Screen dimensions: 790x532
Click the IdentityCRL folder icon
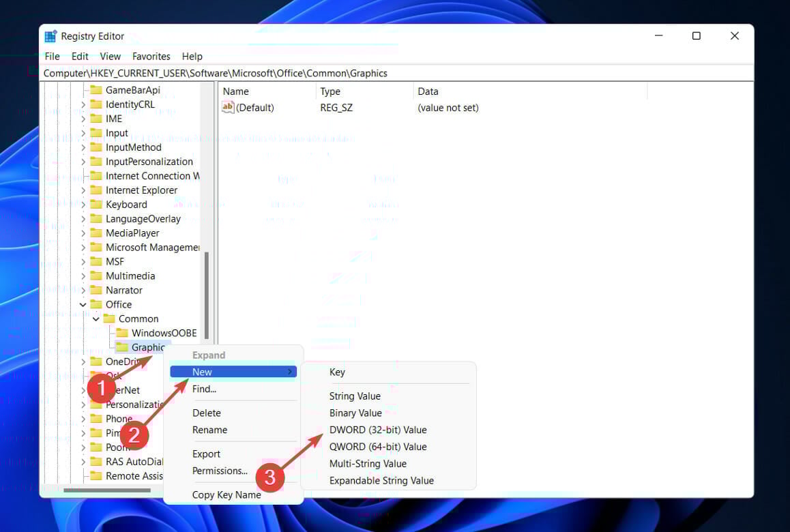pos(96,104)
